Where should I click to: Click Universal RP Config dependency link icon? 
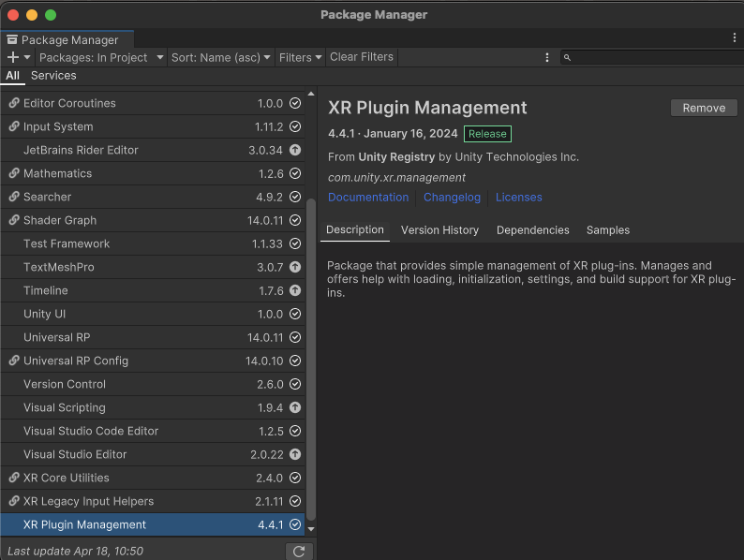click(x=14, y=361)
